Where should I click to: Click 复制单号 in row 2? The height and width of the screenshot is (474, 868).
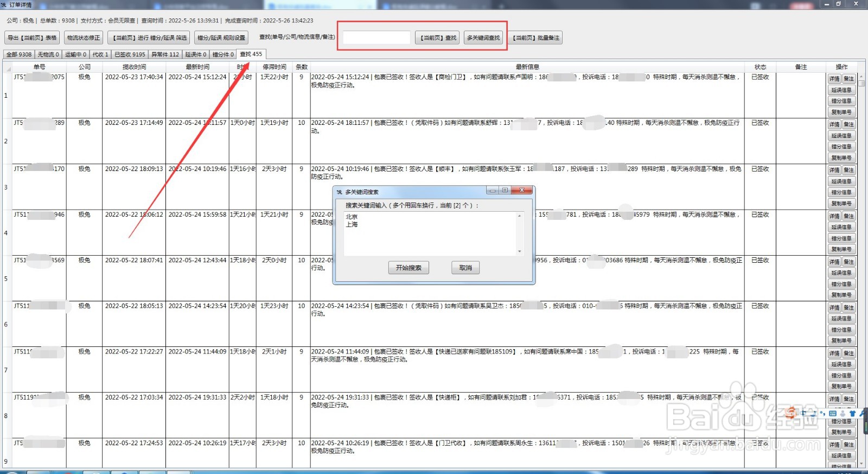[x=841, y=157]
